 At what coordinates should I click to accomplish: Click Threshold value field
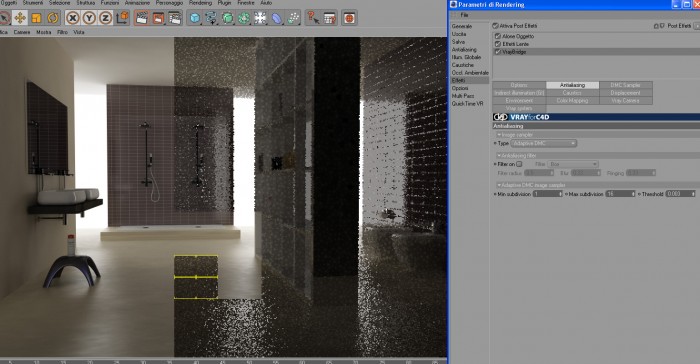680,194
